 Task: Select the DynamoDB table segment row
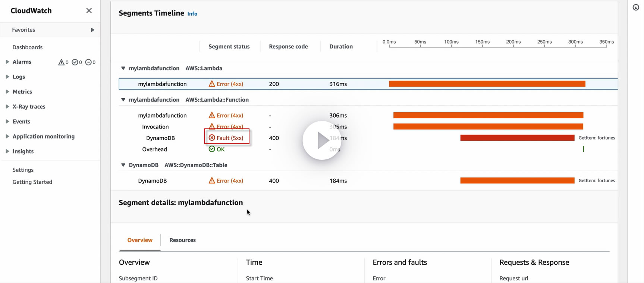[368, 181]
